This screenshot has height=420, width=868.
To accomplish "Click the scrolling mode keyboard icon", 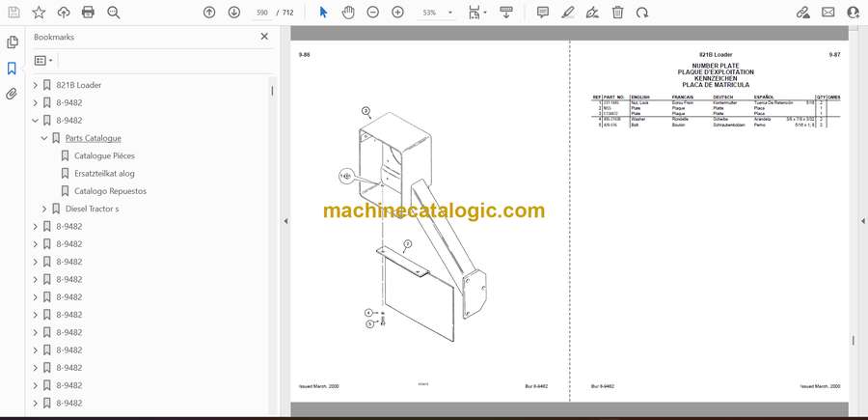I will [x=506, y=13].
